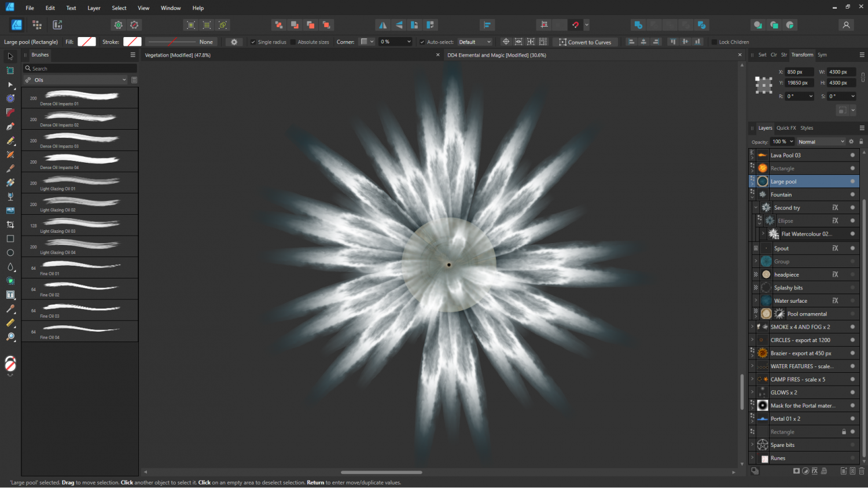The height and width of the screenshot is (488, 868).
Task: Pick the Artistic Text tool
Action: pyautogui.click(x=10, y=295)
